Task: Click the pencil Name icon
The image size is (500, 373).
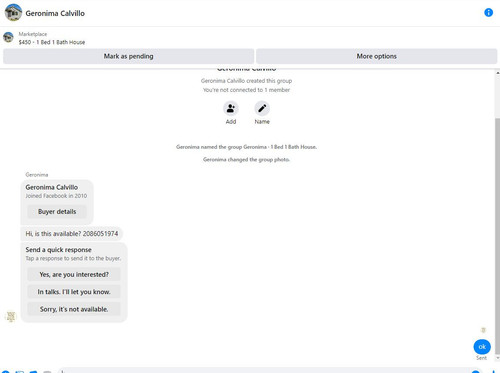Action: 262,109
